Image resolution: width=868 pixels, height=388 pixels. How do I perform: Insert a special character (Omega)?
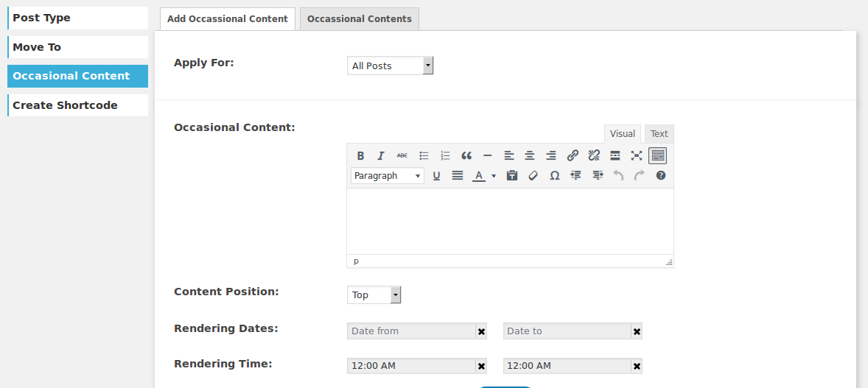click(x=554, y=175)
